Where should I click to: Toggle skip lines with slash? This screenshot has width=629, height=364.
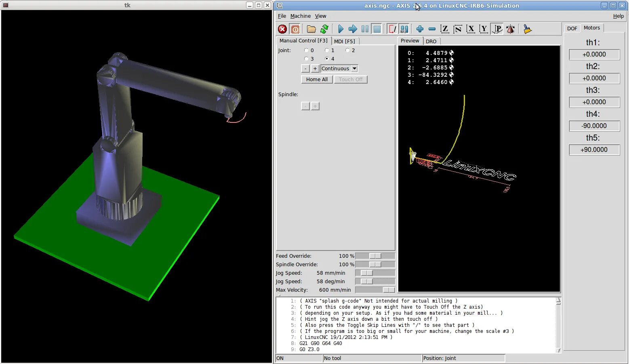392,29
